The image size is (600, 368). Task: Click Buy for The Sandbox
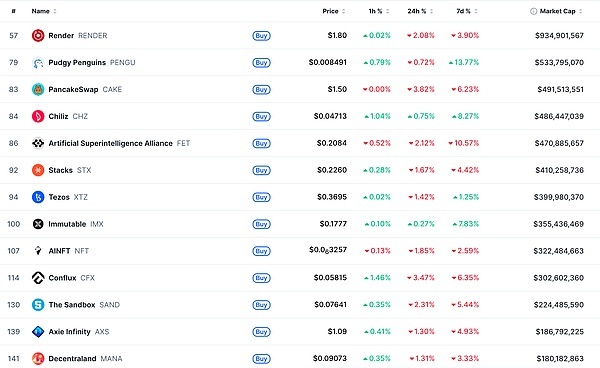pyautogui.click(x=261, y=305)
